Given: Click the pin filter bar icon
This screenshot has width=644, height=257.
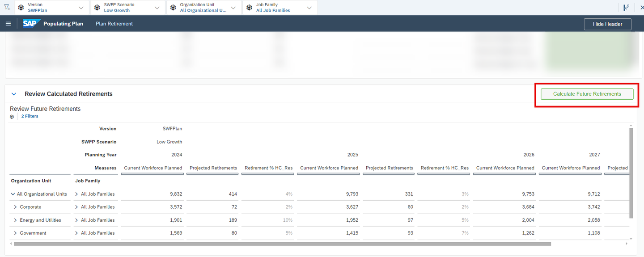Looking at the screenshot, I should [627, 8].
